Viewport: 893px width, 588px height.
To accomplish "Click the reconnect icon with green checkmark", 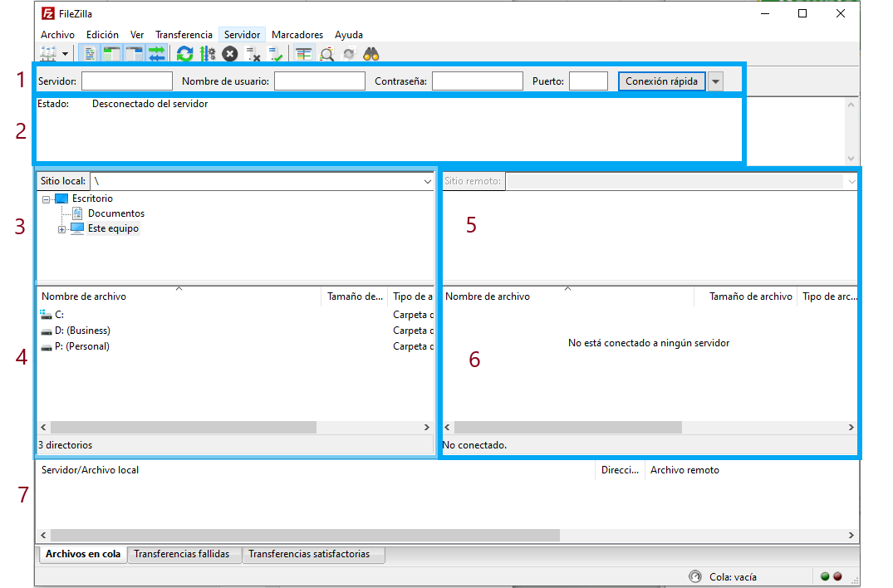I will 276,55.
